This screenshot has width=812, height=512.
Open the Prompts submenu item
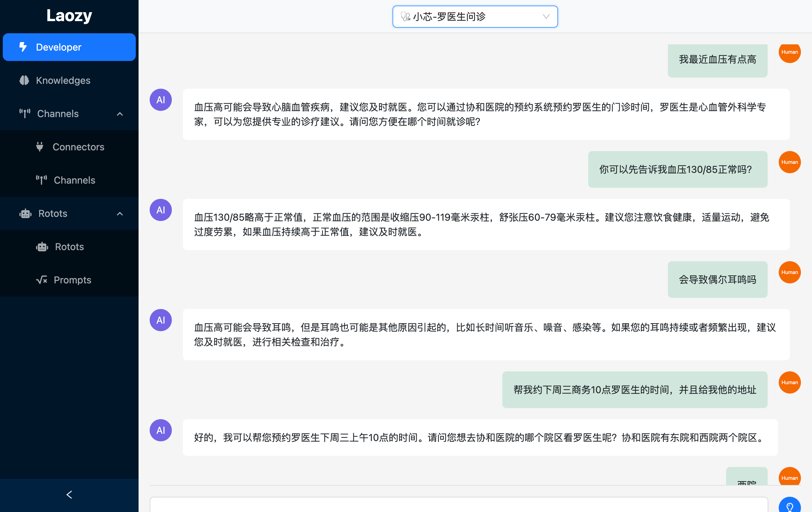point(69,280)
